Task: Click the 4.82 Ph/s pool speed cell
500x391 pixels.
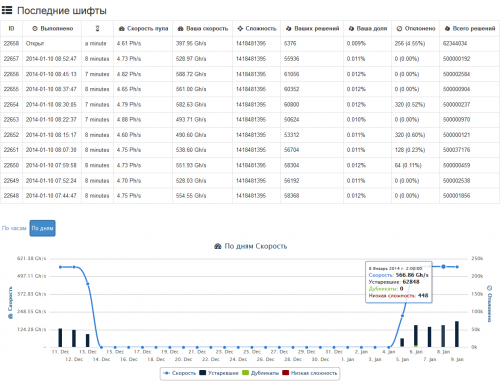Action: (x=129, y=74)
